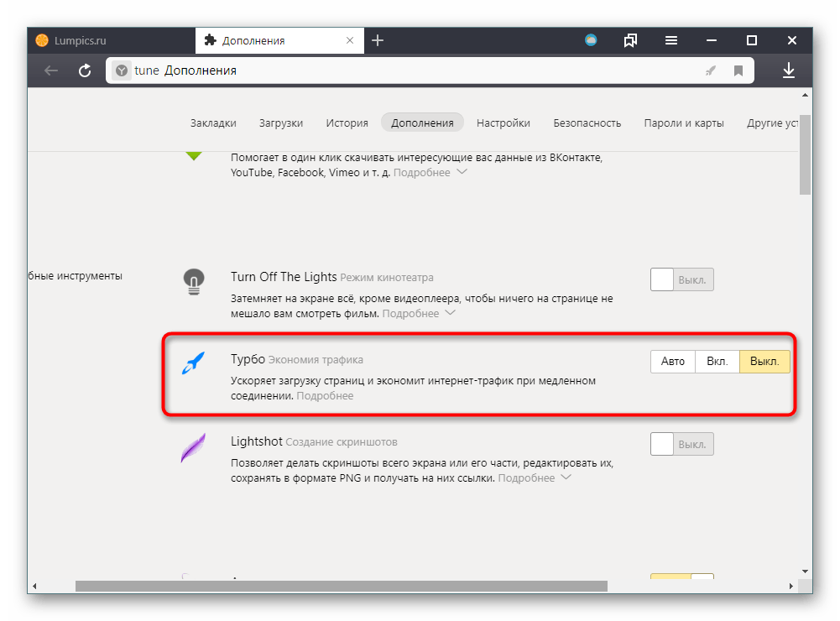
Task: Open a new tab with plus button
Action: pyautogui.click(x=378, y=40)
